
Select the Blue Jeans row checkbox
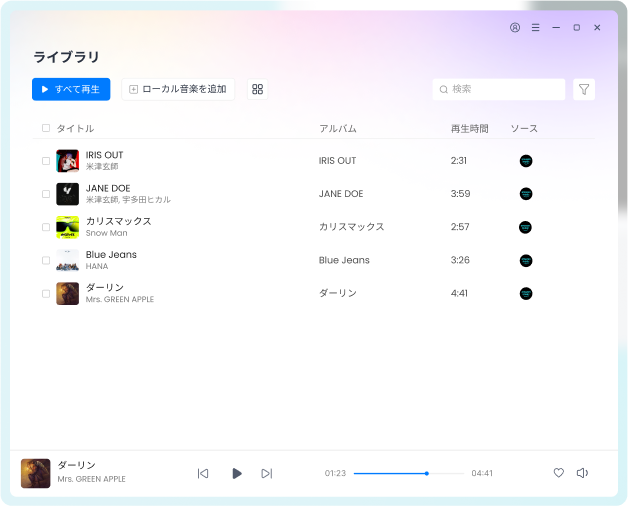46,260
